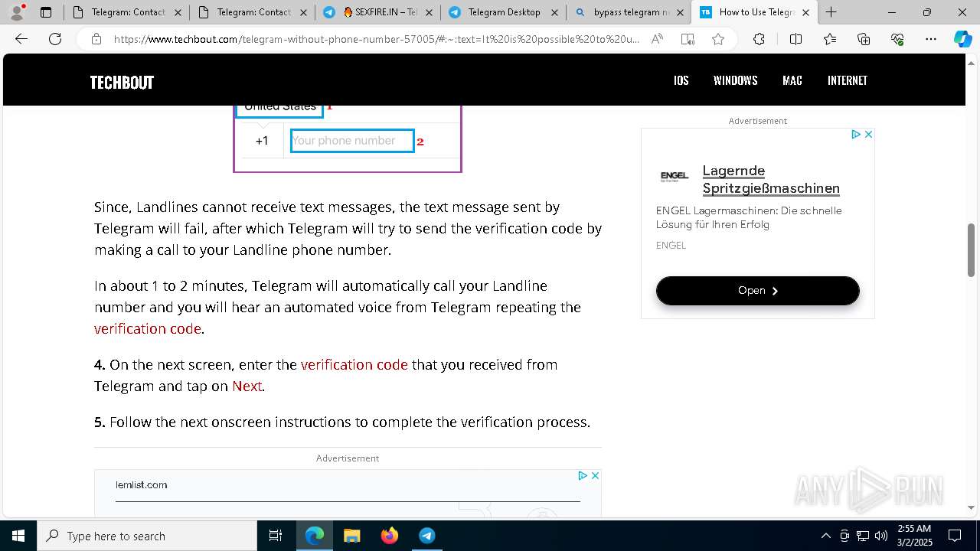The height and width of the screenshot is (551, 980).
Task: Open Lagernde Spritzgießmaschinen ad headline
Action: coord(771,179)
